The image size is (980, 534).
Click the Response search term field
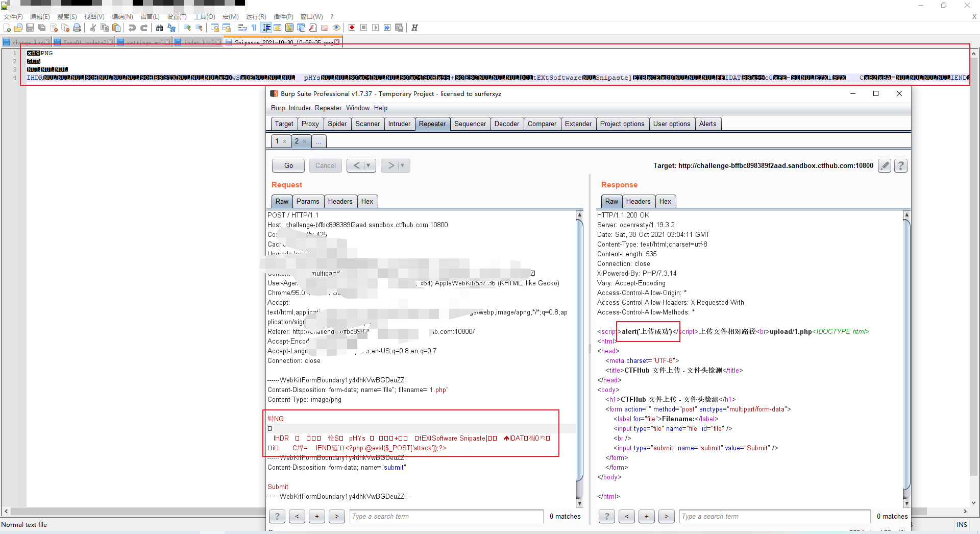pos(774,516)
